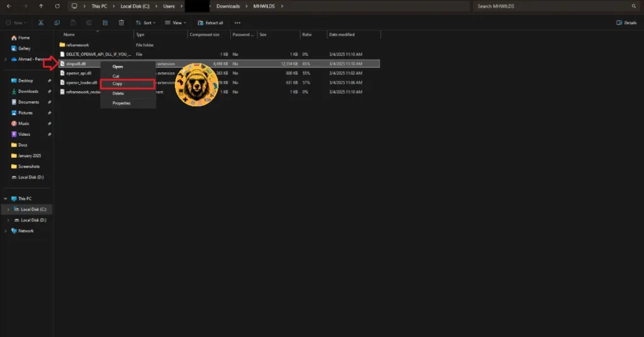
Task: Click the Cut scissors icon in toolbar
Action: point(40,23)
